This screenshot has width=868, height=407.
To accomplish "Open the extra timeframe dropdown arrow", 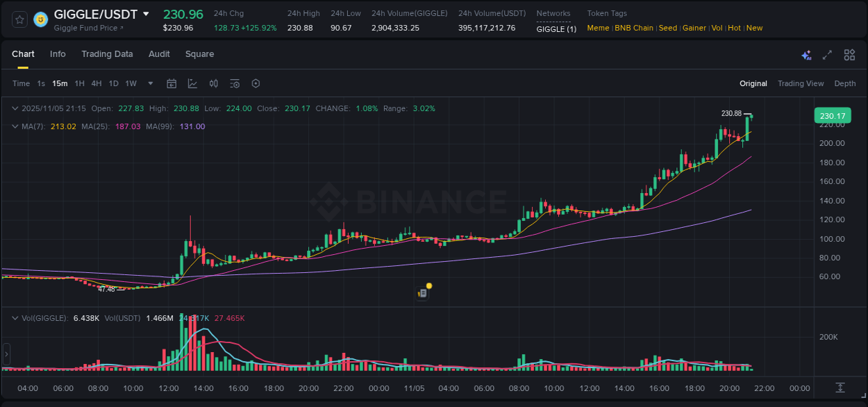I will click(149, 83).
